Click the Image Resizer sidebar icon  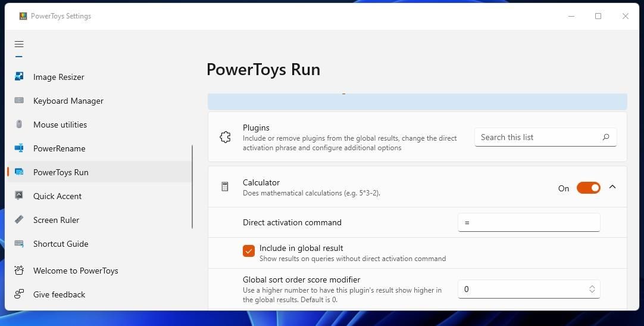click(x=19, y=76)
